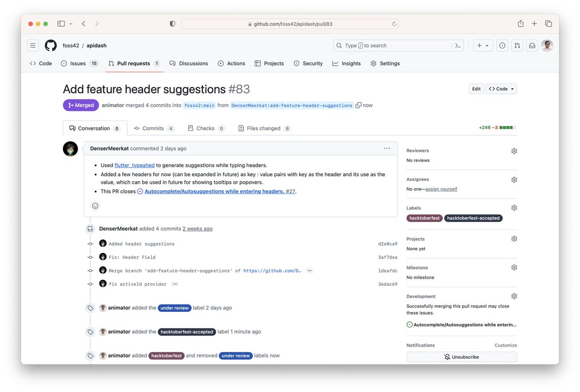Expand Safari sidebar options chevron
Image resolution: width=580 pixels, height=392 pixels.
pyautogui.click(x=71, y=24)
